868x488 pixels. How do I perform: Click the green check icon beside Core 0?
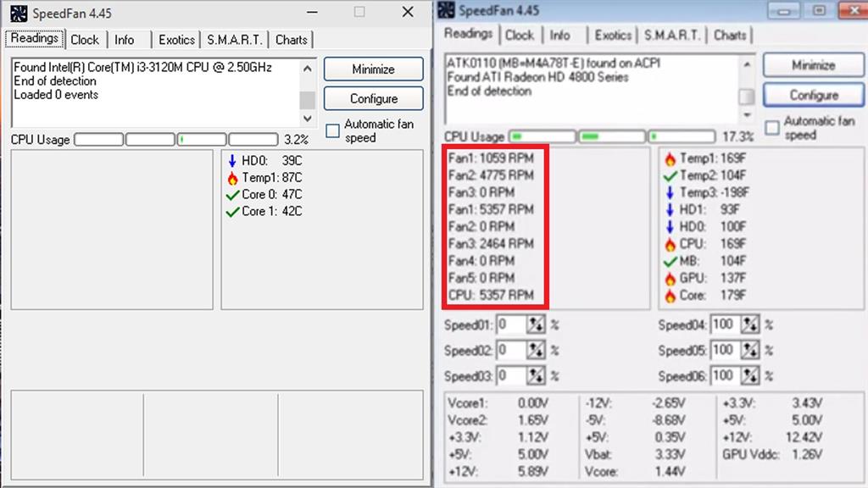(233, 195)
